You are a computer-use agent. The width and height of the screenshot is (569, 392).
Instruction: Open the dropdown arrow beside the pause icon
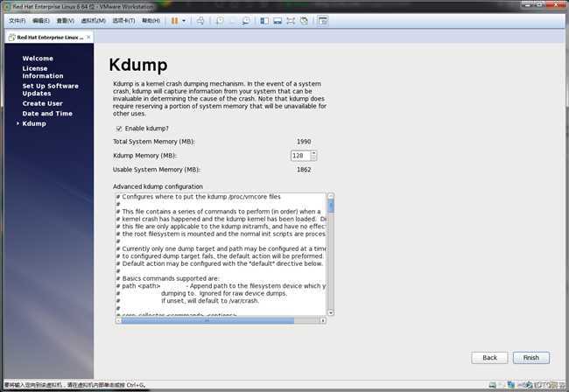click(x=184, y=21)
